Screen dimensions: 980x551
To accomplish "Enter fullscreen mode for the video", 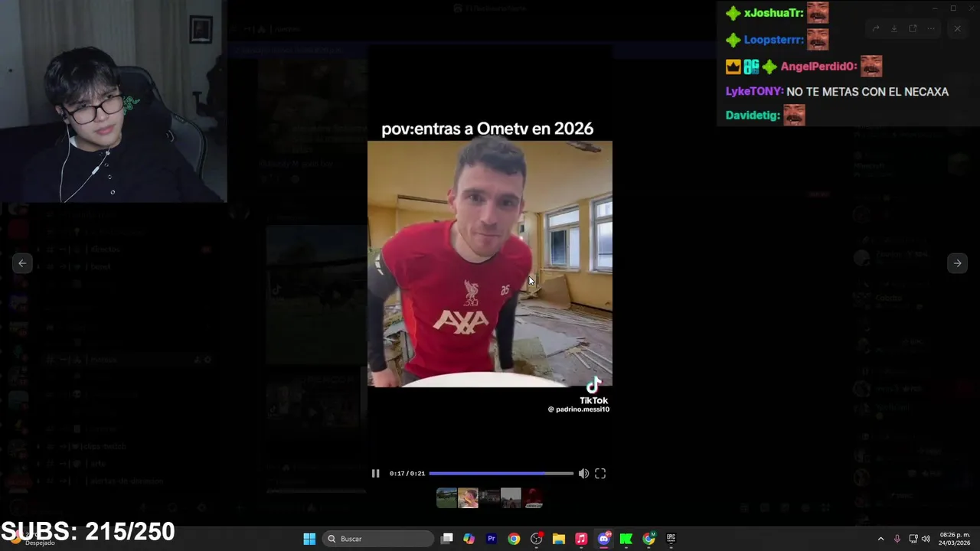I will (600, 474).
